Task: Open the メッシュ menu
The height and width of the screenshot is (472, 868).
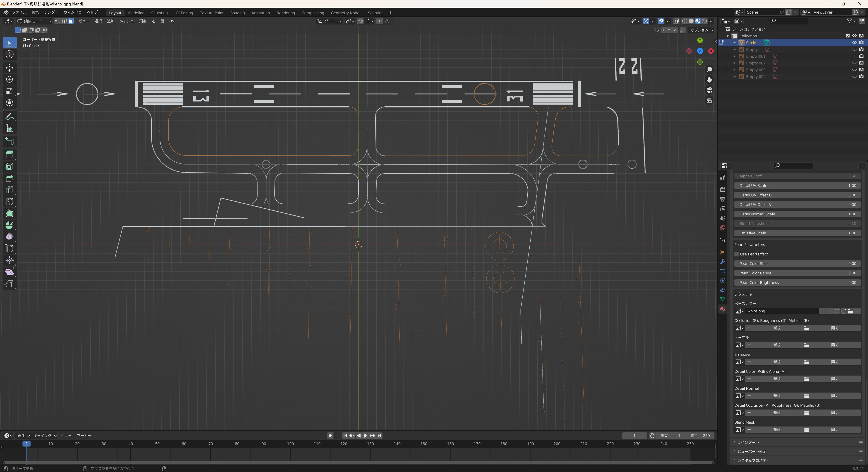Action: 127,21
